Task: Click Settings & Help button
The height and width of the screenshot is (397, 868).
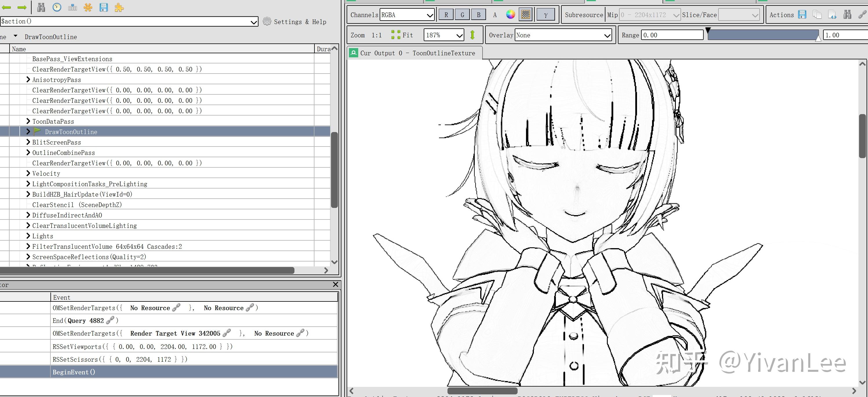Action: (x=294, y=22)
